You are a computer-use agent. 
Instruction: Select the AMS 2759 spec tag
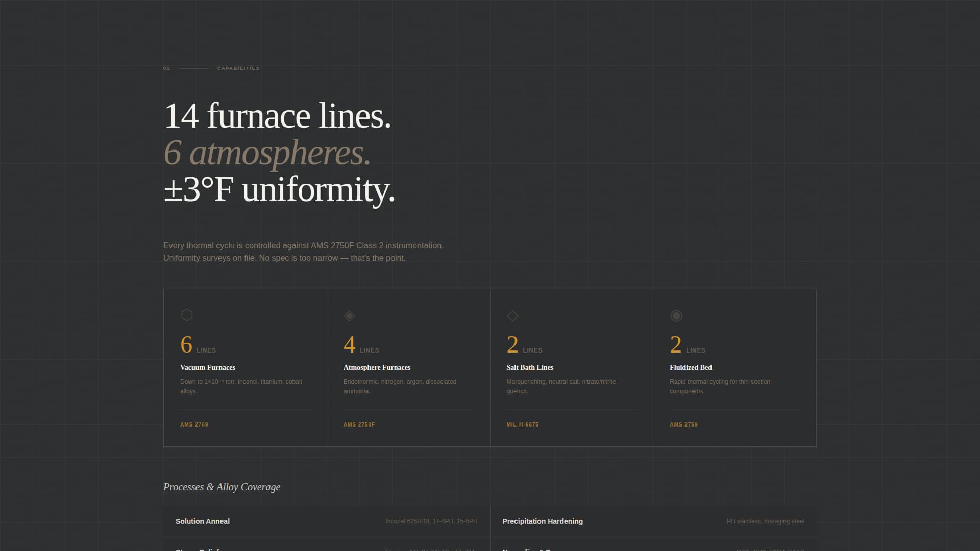(684, 424)
